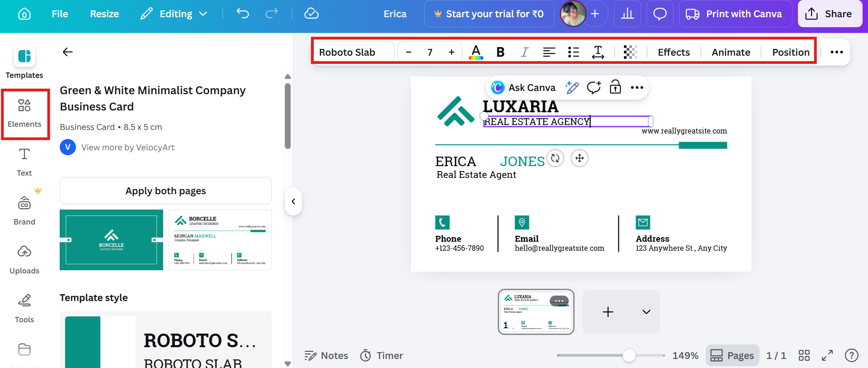Open toolbar more options menu
868x368 pixels.
tap(837, 52)
